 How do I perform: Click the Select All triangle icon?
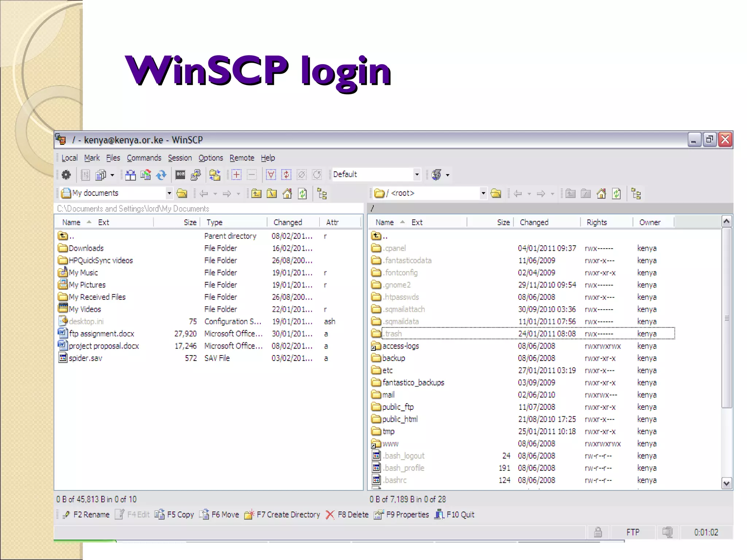click(271, 175)
